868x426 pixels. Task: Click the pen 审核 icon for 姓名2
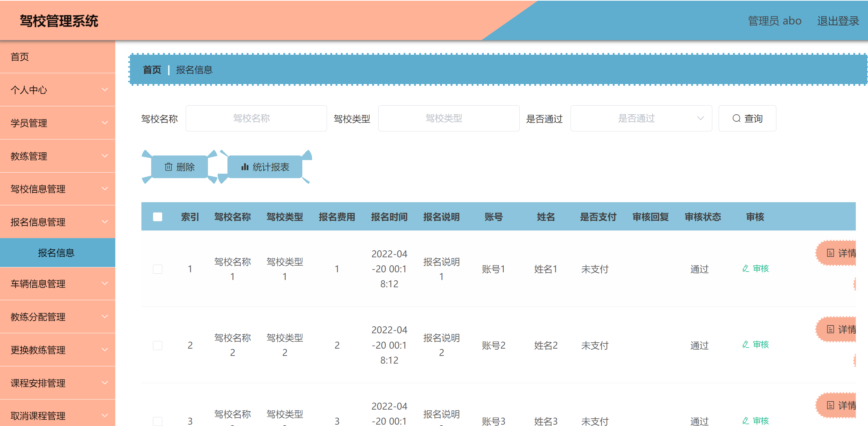[755, 345]
